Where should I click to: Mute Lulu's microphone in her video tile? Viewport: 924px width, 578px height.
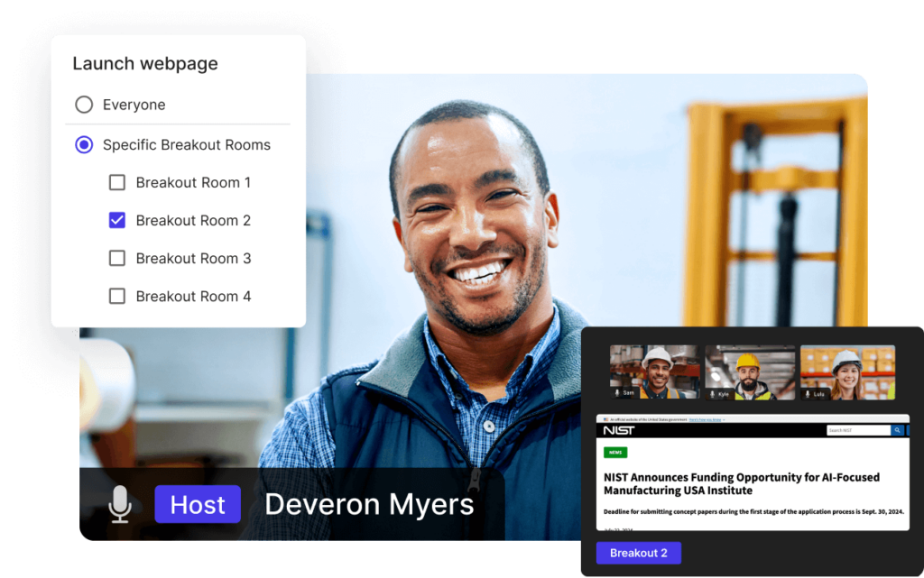tap(806, 393)
